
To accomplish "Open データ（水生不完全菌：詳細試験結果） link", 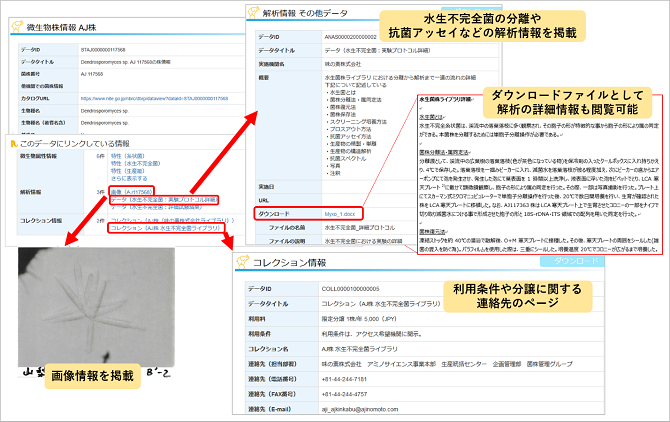I will tap(156, 207).
